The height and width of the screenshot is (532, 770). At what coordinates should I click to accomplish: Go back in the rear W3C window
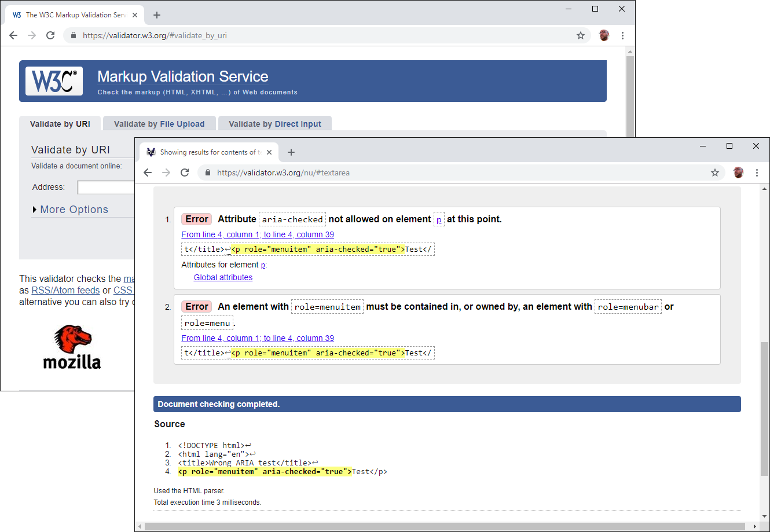click(x=13, y=35)
